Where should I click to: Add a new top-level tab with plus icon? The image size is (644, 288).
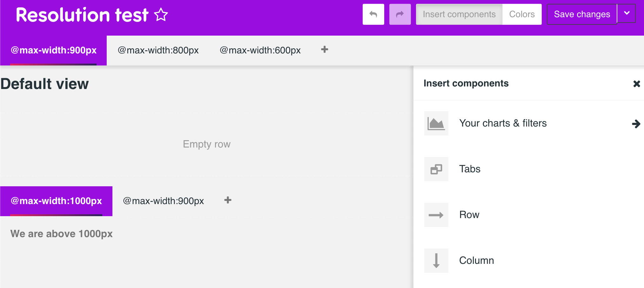(x=325, y=50)
